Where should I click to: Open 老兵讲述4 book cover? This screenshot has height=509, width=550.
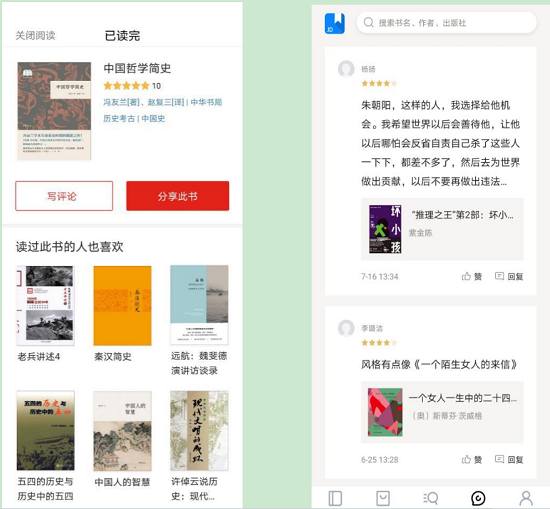point(46,306)
